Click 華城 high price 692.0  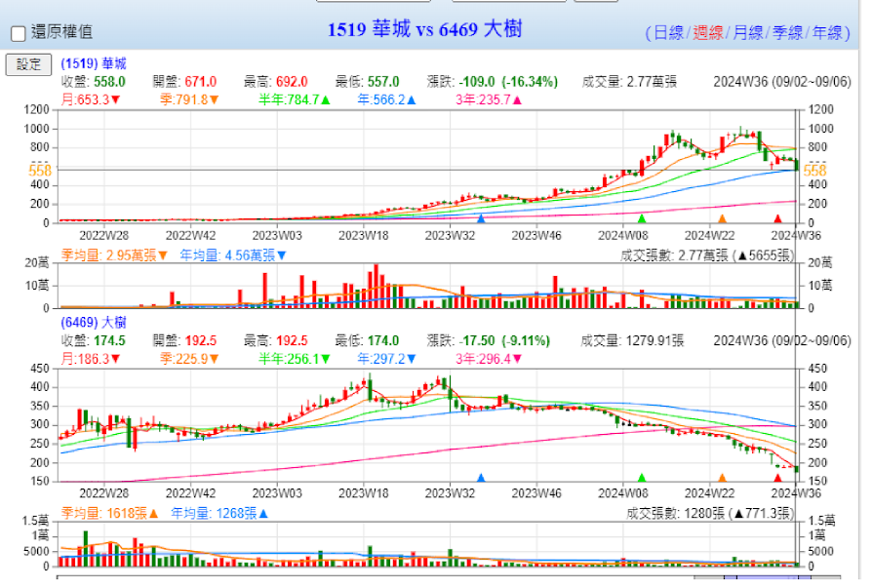click(x=292, y=82)
